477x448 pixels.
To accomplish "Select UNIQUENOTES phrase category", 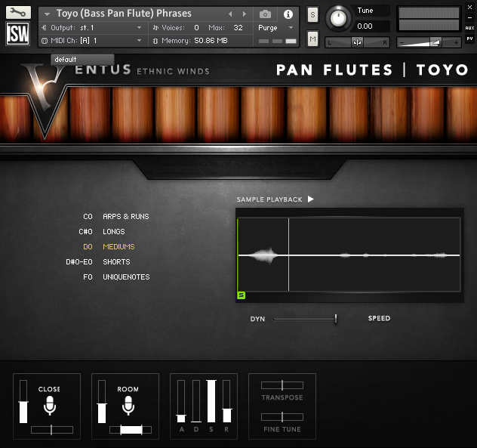I will pos(126,277).
